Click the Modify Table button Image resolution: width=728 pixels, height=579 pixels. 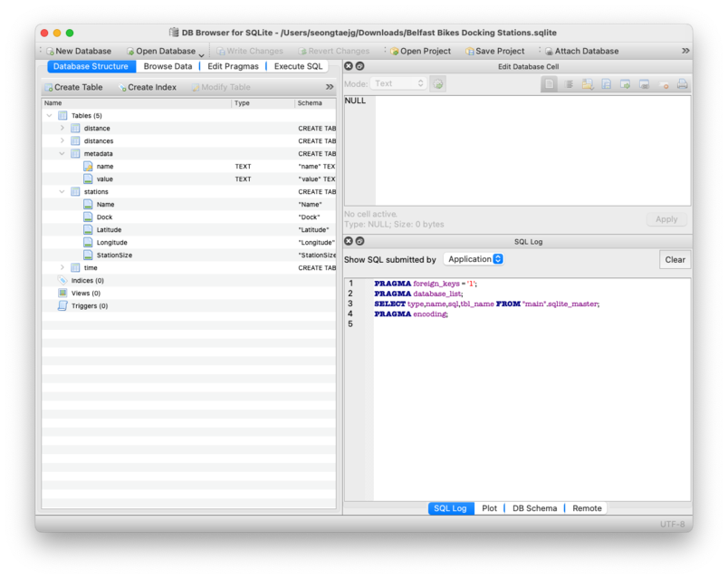pos(221,87)
